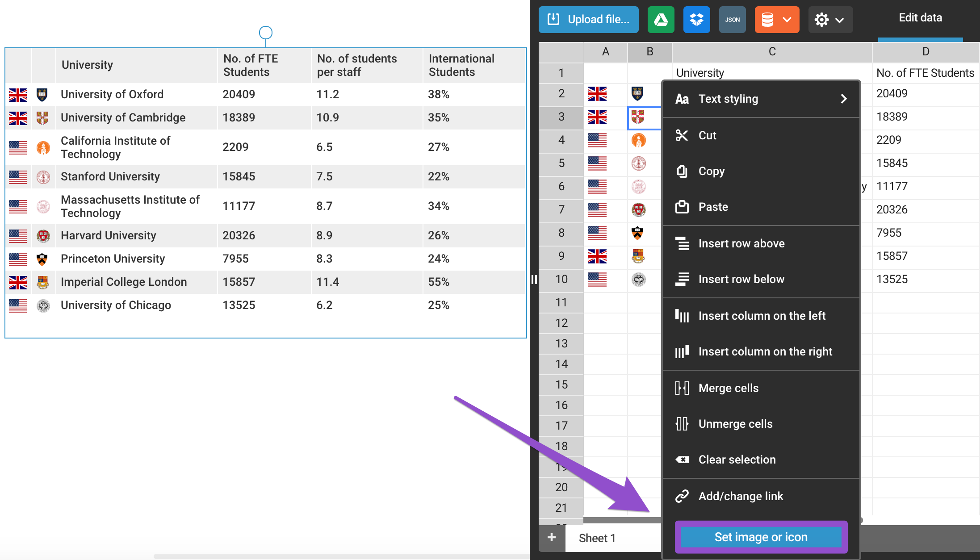
Task: Click the Set image or icon button
Action: (x=761, y=537)
